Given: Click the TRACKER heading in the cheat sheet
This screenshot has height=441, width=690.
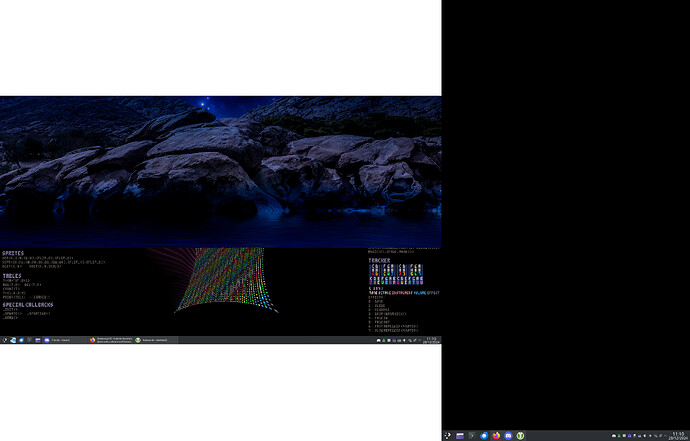Looking at the screenshot, I should click(x=379, y=260).
